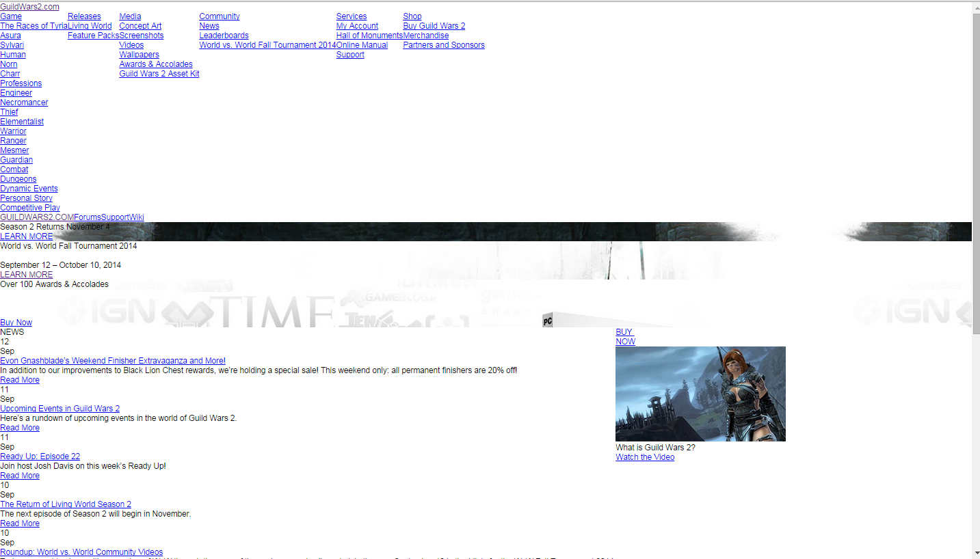The image size is (980, 559).
Task: Open Dynamic Events link
Action: pos(29,189)
